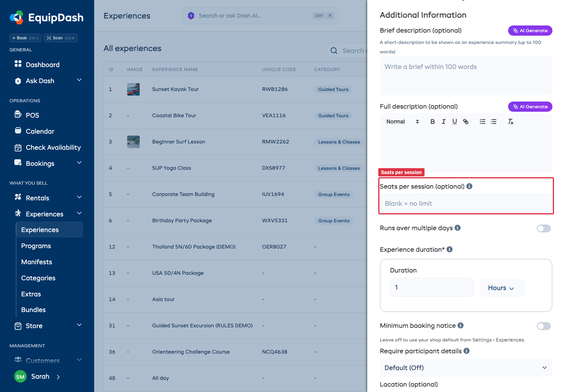Click the Scan shortcut button
The image size is (565, 392).
pyautogui.click(x=60, y=38)
